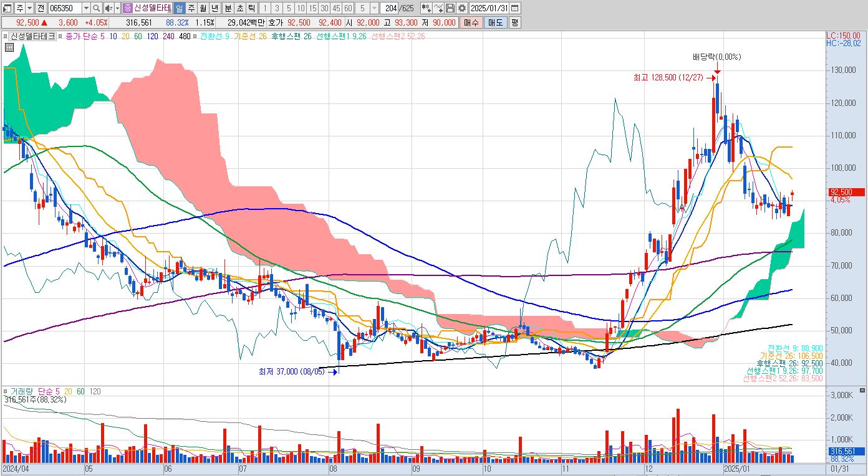
Task: Click the square marker before 전환선 9
Action: pyautogui.click(x=196, y=36)
